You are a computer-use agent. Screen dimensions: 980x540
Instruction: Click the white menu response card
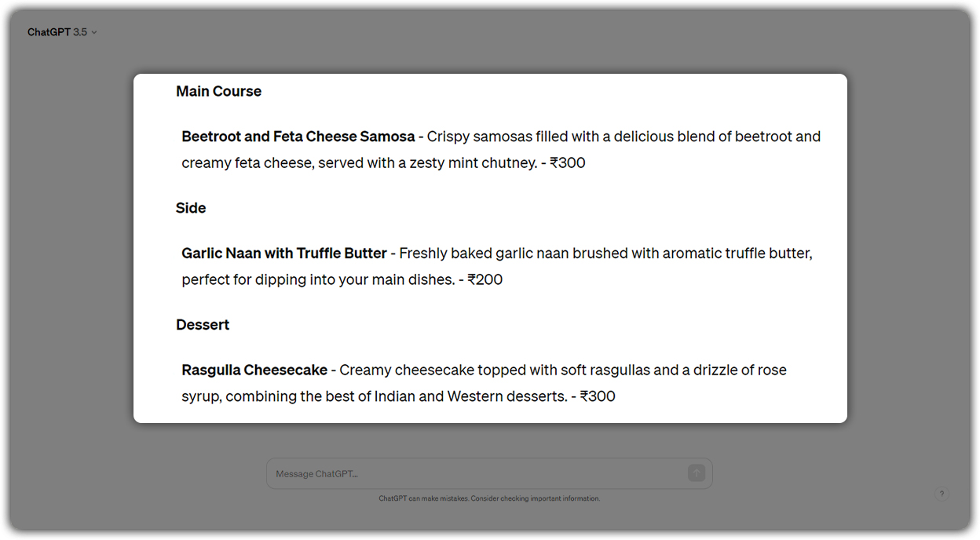[490, 247]
